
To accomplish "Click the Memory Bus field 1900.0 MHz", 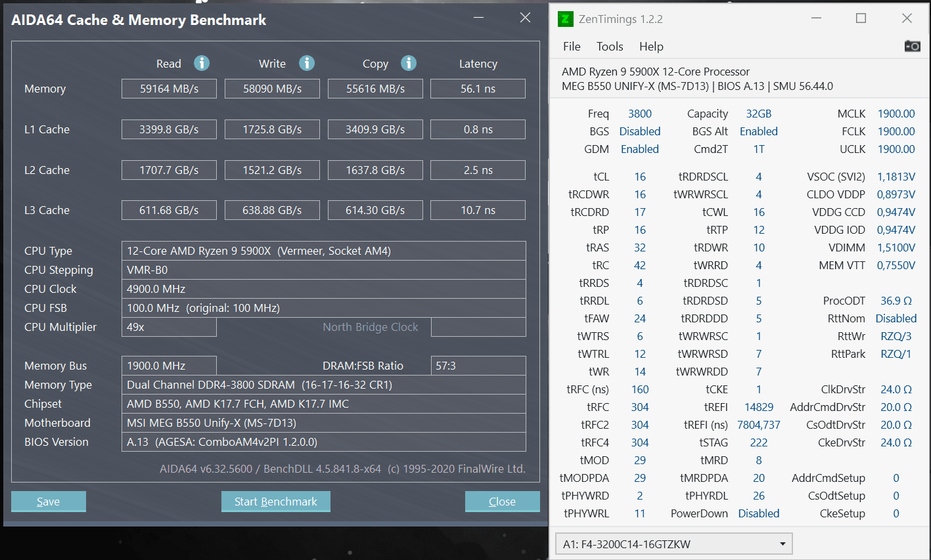I will tap(169, 366).
